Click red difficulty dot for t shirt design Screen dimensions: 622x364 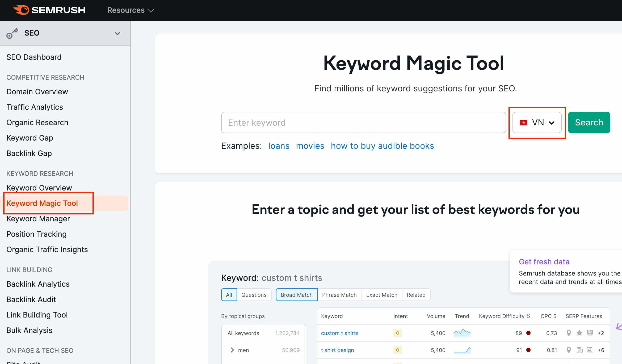point(528,350)
